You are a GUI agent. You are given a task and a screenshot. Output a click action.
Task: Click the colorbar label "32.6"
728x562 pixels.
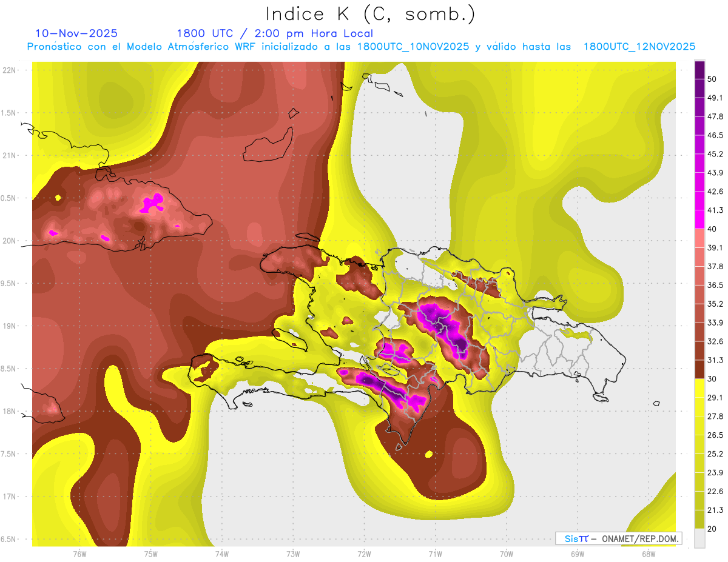pos(715,341)
